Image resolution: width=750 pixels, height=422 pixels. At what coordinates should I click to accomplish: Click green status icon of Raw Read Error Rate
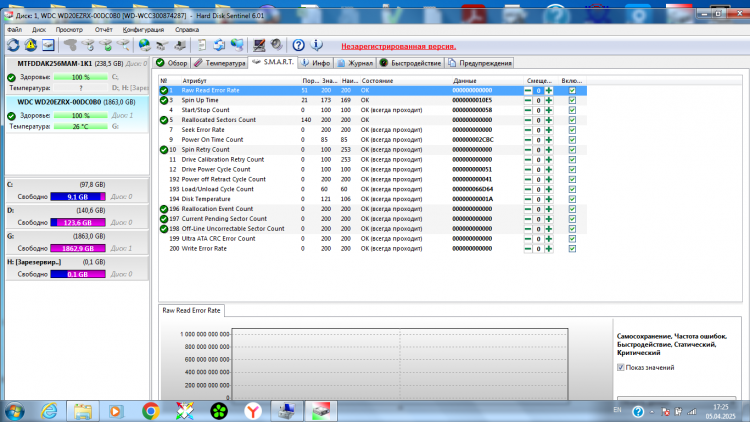[x=164, y=90]
